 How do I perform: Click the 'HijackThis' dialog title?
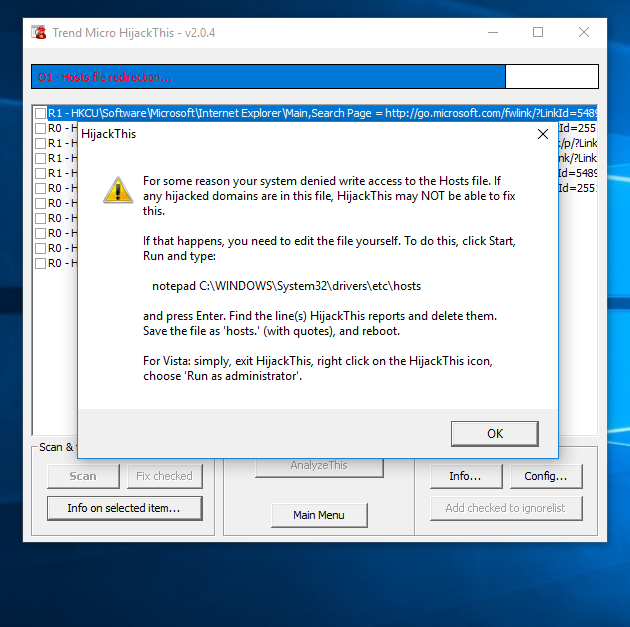tap(108, 134)
